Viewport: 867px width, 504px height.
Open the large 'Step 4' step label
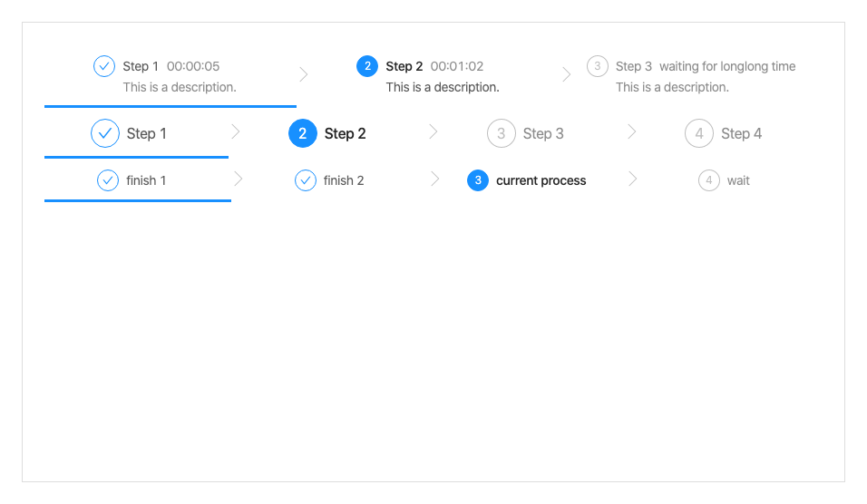(741, 133)
